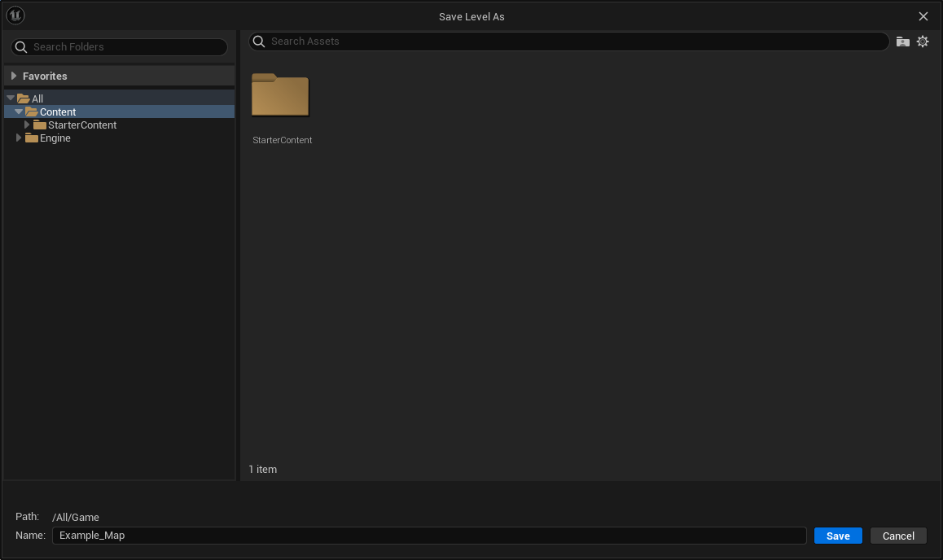Click the large StarterContent folder thumbnail
Image resolution: width=943 pixels, height=560 pixels.
280,96
